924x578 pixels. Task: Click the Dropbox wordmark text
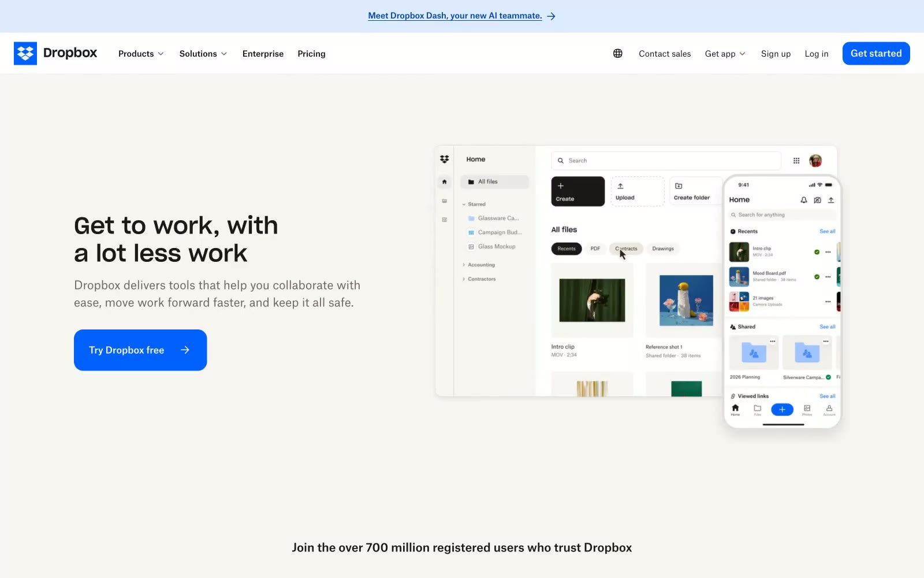click(x=70, y=53)
